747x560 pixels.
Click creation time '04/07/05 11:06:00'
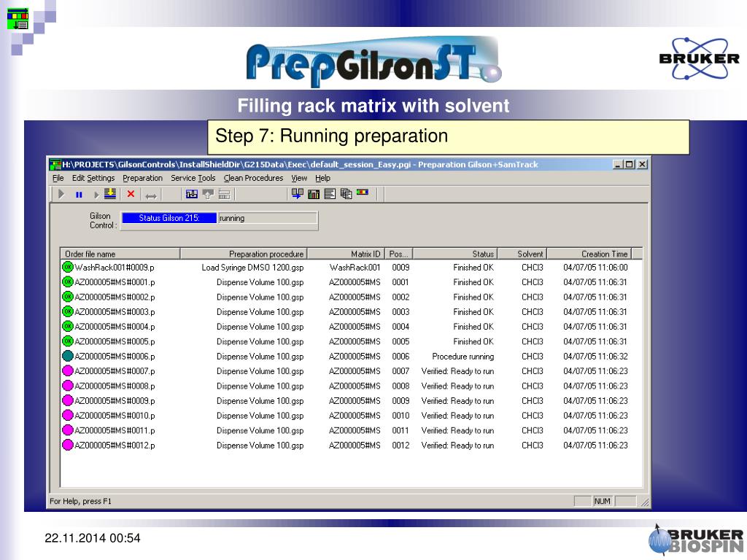coord(595,267)
